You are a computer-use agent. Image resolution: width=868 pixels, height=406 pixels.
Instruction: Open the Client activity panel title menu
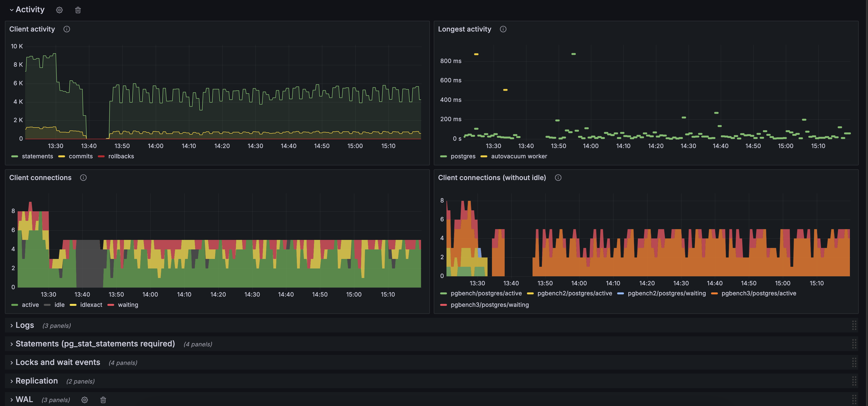32,29
